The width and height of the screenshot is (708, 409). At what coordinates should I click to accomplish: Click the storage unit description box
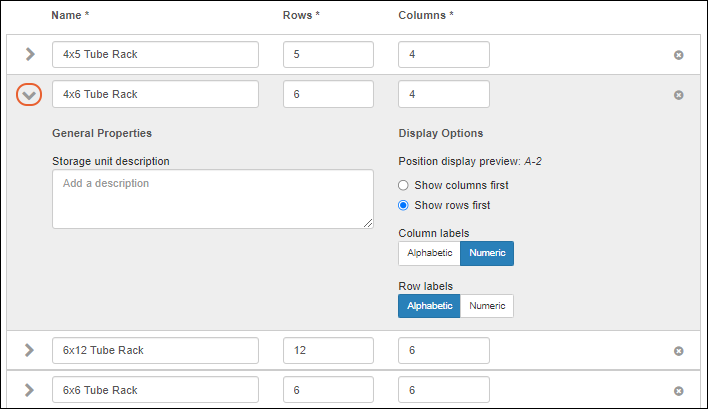[212, 198]
